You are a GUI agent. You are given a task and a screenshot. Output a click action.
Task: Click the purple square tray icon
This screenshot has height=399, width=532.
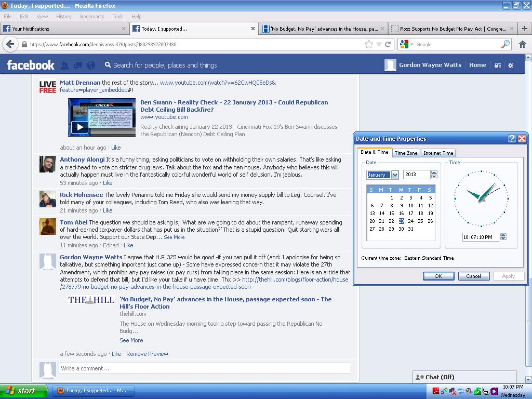(494, 391)
